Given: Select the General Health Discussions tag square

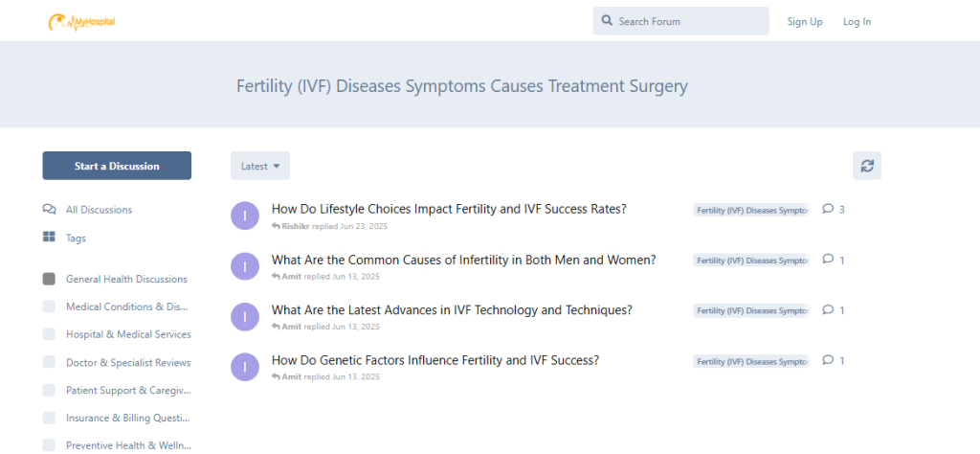Looking at the screenshot, I should (49, 279).
